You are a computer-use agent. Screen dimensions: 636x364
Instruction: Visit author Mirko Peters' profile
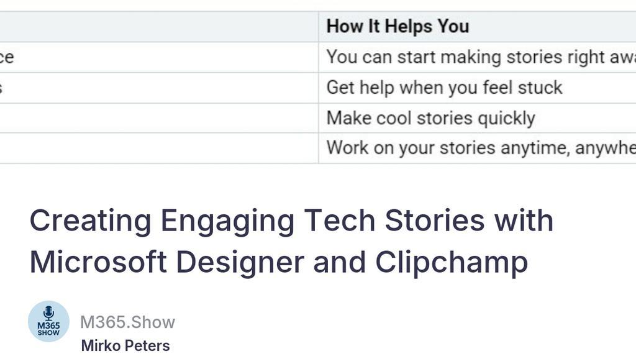click(125, 345)
